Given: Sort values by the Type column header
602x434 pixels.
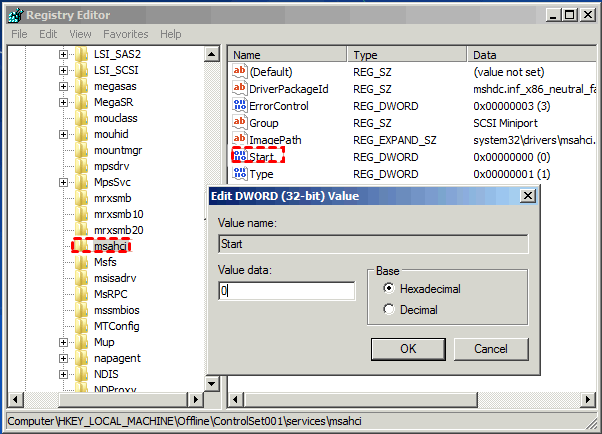Looking at the screenshot, I should point(407,55).
